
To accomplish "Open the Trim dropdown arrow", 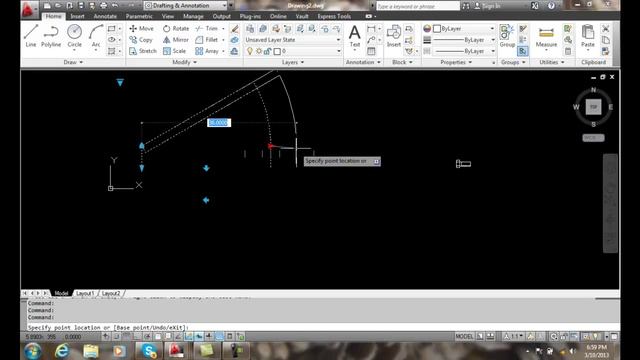I will pyautogui.click(x=223, y=29).
